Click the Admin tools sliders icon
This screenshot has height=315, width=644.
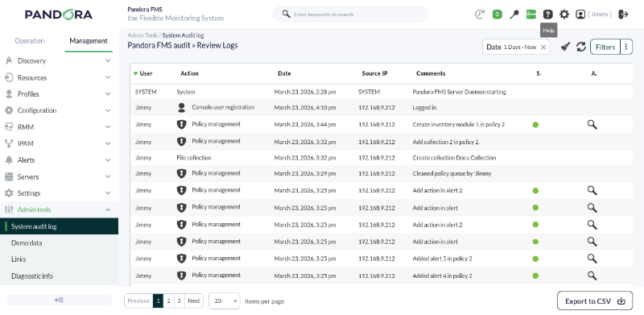tap(9, 209)
